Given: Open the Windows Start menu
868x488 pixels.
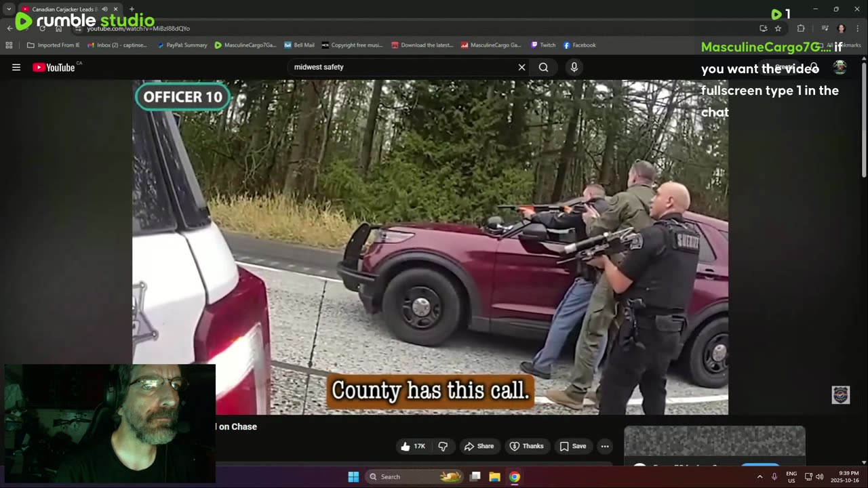Looking at the screenshot, I should tap(353, 476).
